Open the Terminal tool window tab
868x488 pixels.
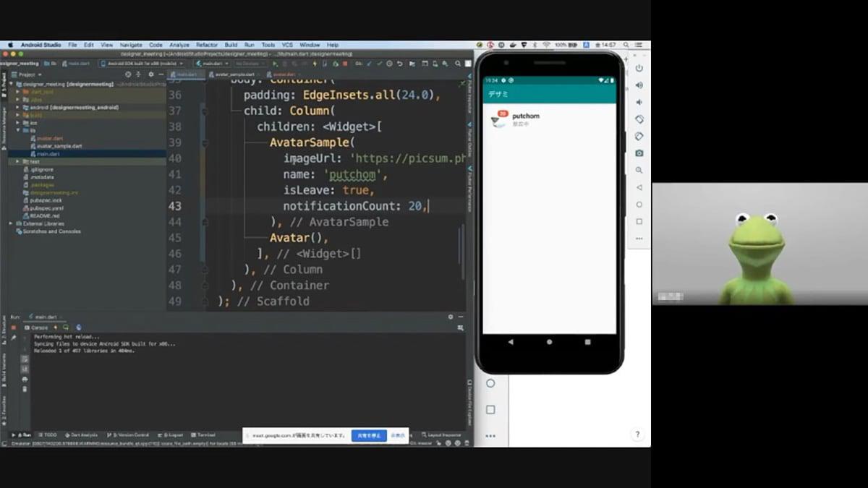click(205, 435)
